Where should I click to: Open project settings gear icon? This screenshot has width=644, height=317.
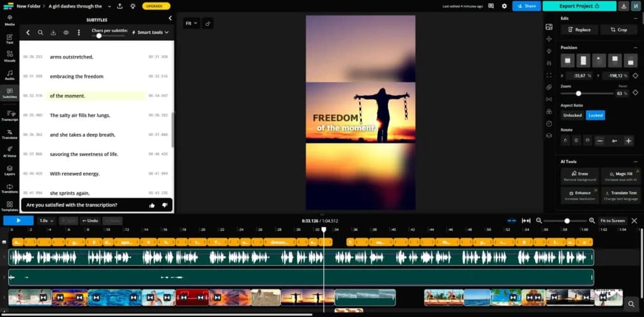(x=504, y=6)
